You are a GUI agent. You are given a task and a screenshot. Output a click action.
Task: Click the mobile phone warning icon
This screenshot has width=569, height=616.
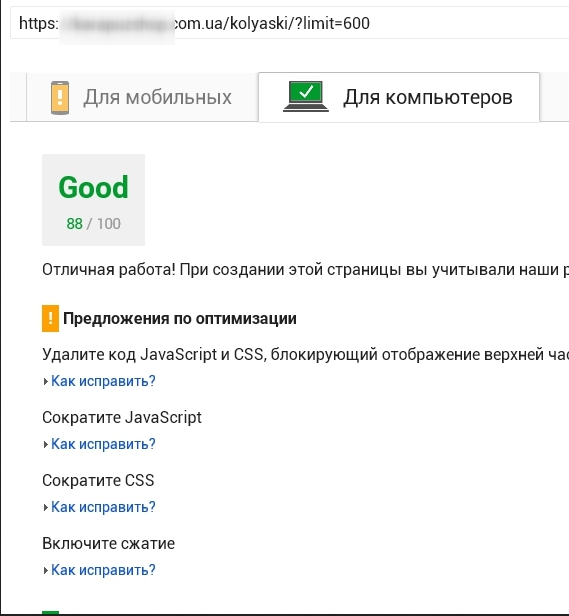point(60,98)
